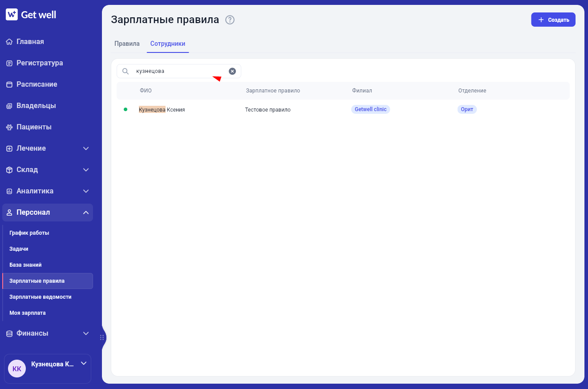Open the help question mark icon
Viewport: 588px width, 389px height.
230,20
